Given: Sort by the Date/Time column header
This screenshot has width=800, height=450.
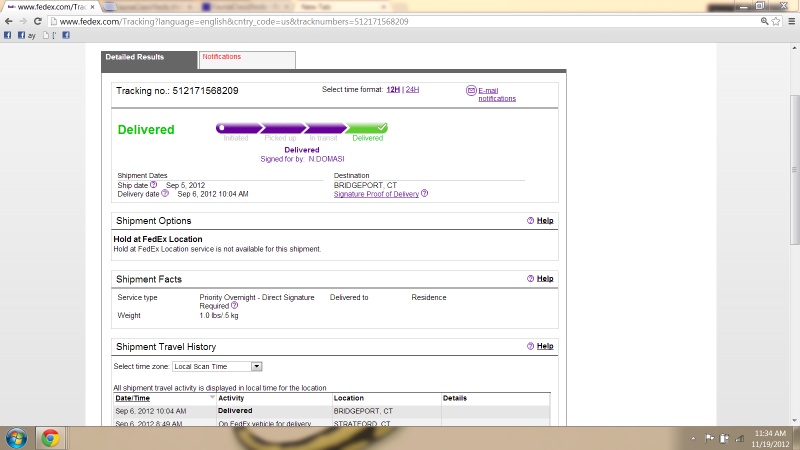Looking at the screenshot, I should tap(133, 398).
